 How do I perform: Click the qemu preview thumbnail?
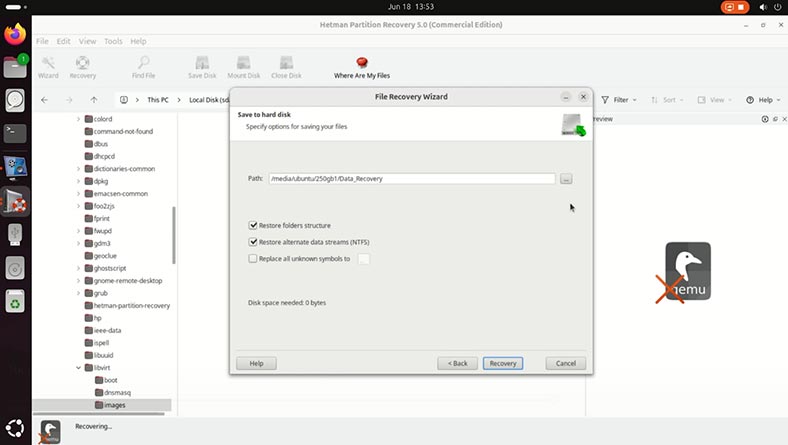pos(683,273)
